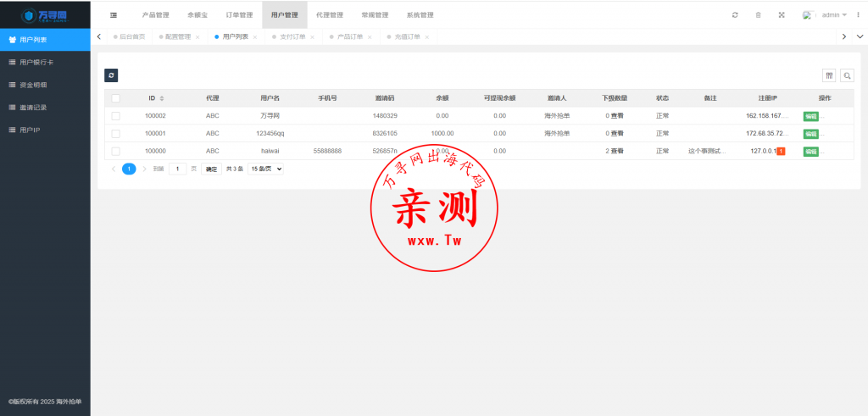The height and width of the screenshot is (416, 868).
Task: Click register IP 162.158.167...
Action: coord(767,115)
